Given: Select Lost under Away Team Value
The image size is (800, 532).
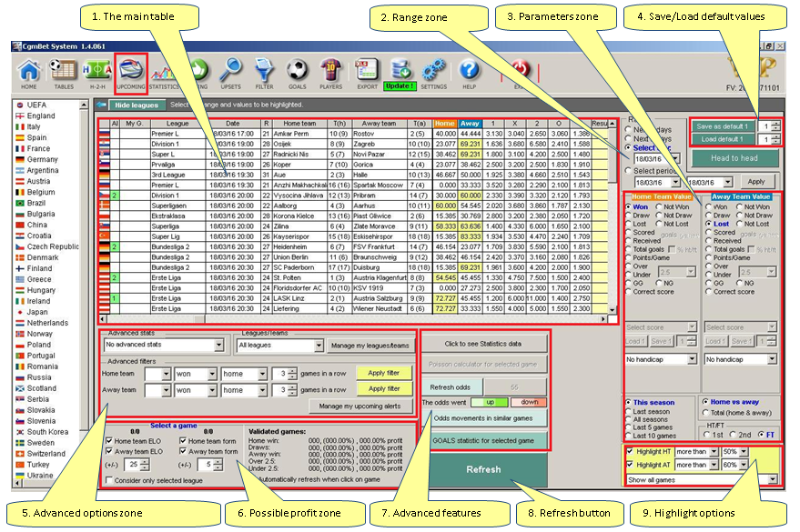Looking at the screenshot, I should [x=709, y=224].
